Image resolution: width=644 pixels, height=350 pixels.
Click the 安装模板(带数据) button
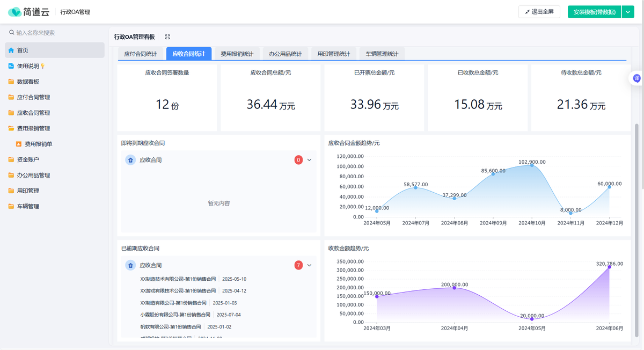tap(594, 11)
